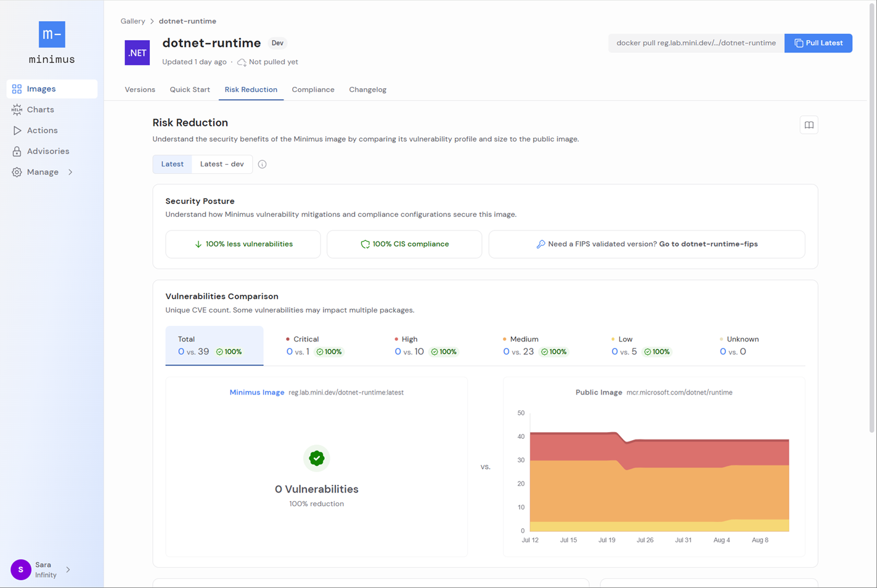The image size is (877, 588).
Task: Open Charts in the sidebar
Action: (x=52, y=110)
